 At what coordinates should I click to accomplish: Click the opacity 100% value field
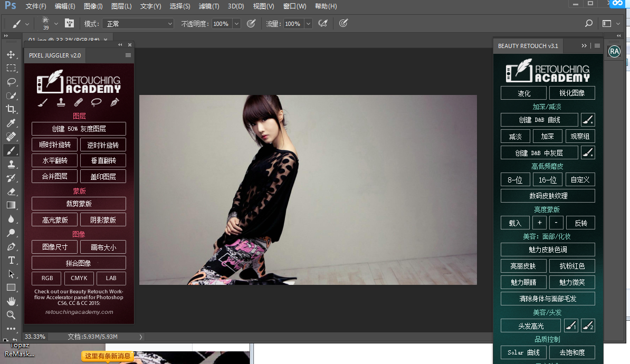click(x=222, y=24)
